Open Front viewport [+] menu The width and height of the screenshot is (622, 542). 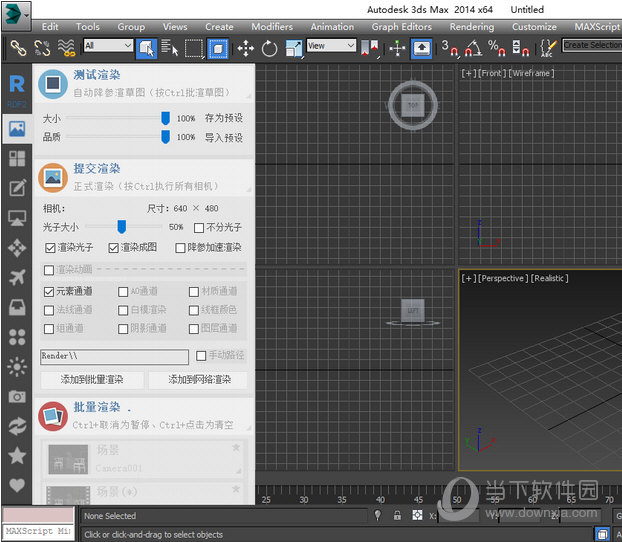(x=469, y=73)
